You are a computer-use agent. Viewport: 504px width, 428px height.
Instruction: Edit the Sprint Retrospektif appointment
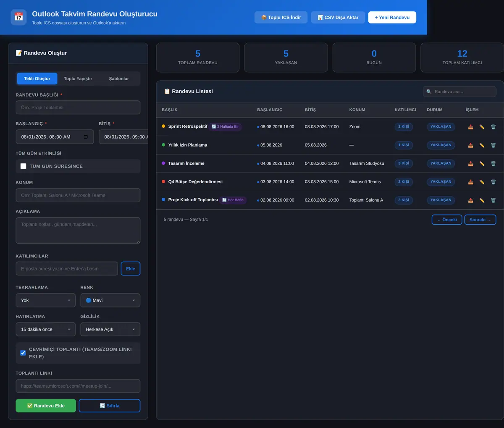click(482, 127)
